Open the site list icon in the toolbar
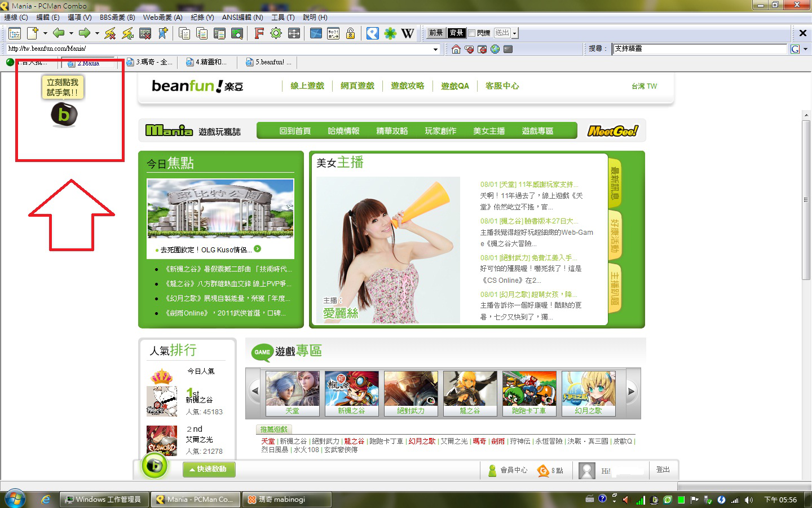812x508 pixels. (x=15, y=33)
